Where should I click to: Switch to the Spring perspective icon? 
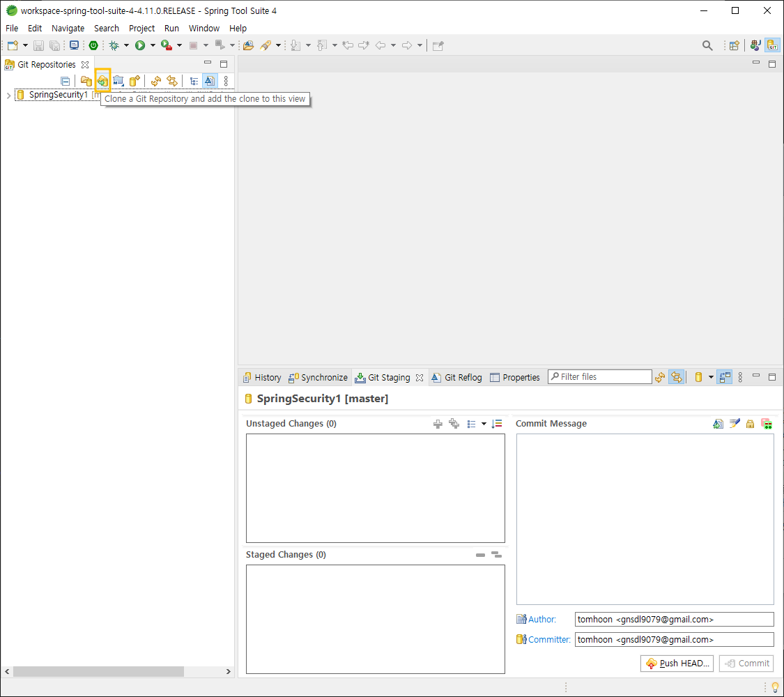point(755,45)
